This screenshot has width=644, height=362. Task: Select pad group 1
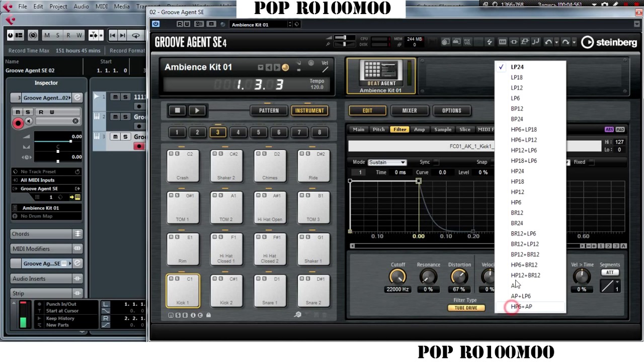177,132
